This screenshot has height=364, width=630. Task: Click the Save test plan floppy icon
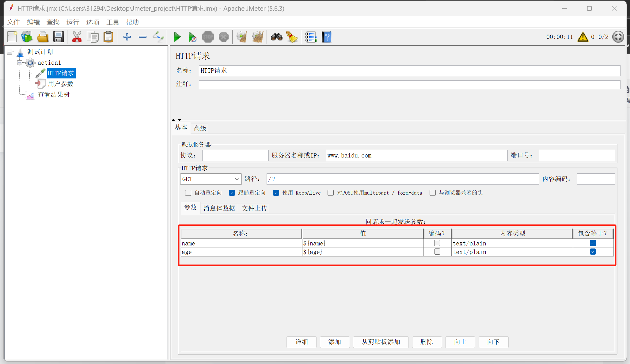58,37
